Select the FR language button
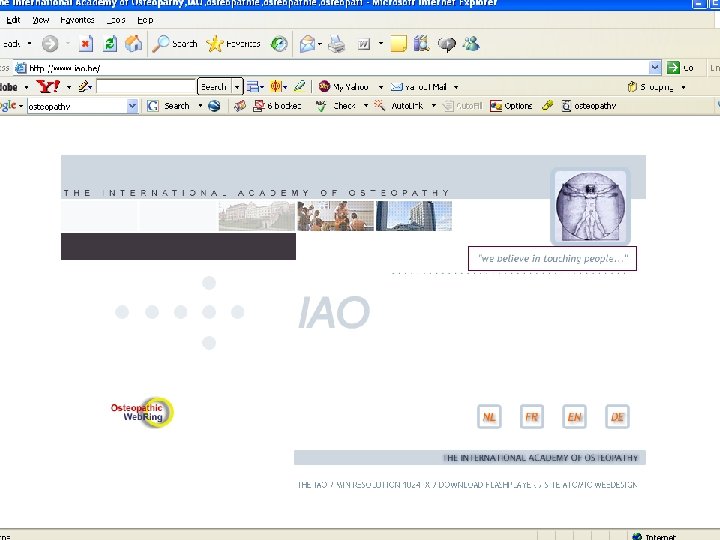The image size is (720, 540). 532,416
